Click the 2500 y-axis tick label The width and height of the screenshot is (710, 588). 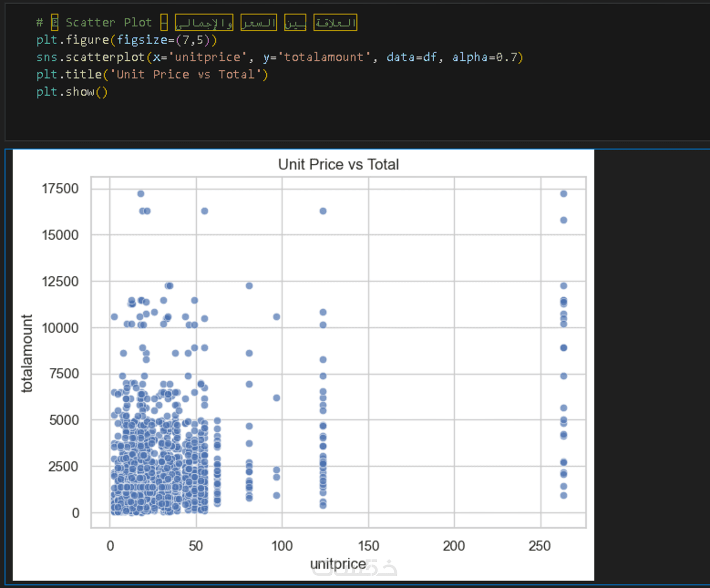click(x=64, y=466)
